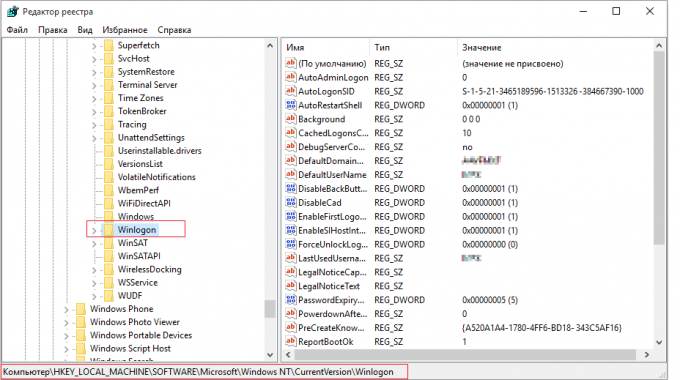Click the EnableFirstLogo... DWORD icon
This screenshot has width=680, height=380.
click(291, 216)
